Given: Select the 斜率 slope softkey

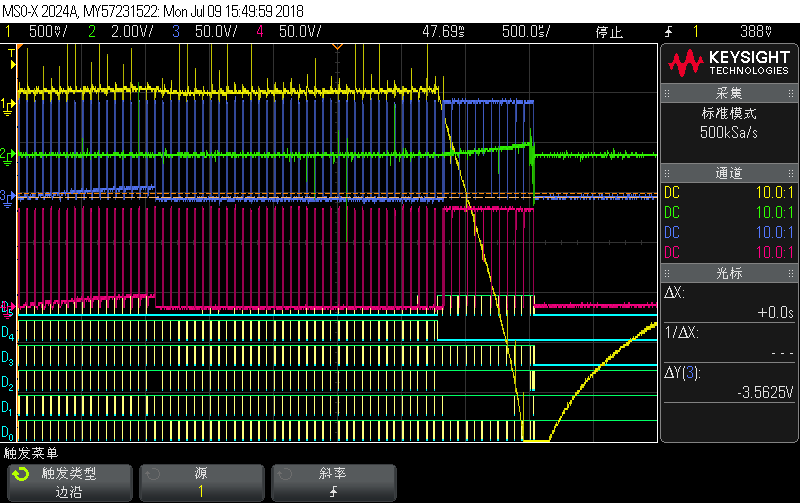Looking at the screenshot, I should coord(334,483).
